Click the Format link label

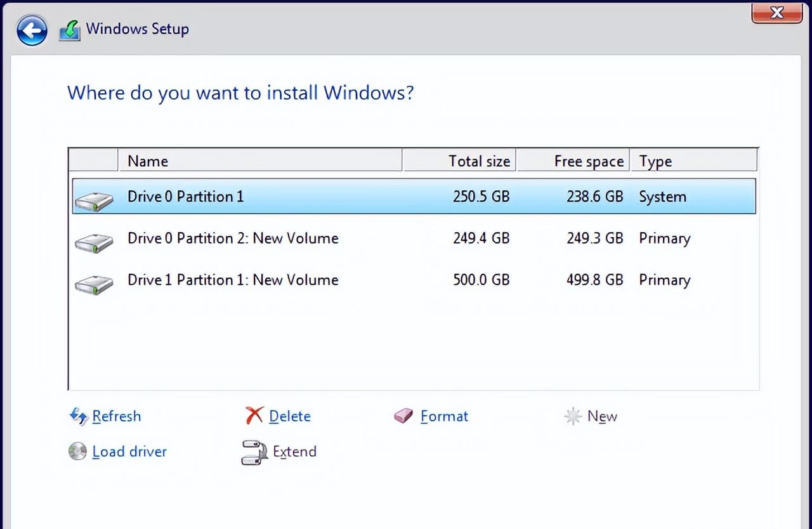(444, 416)
